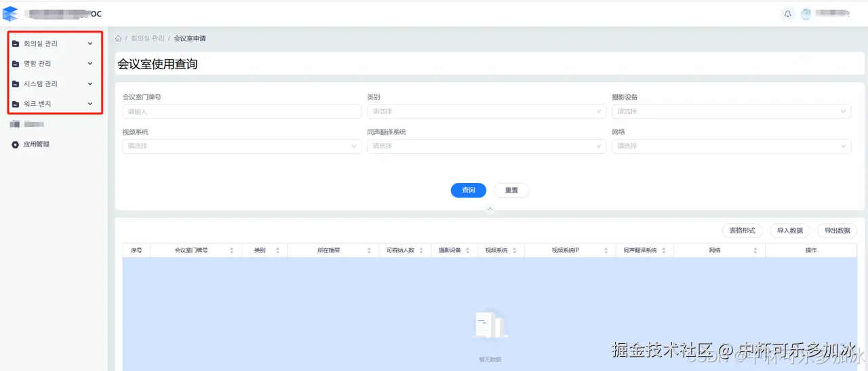Click the 重置 reset button
Viewport: 868px width, 371px height.
point(511,191)
